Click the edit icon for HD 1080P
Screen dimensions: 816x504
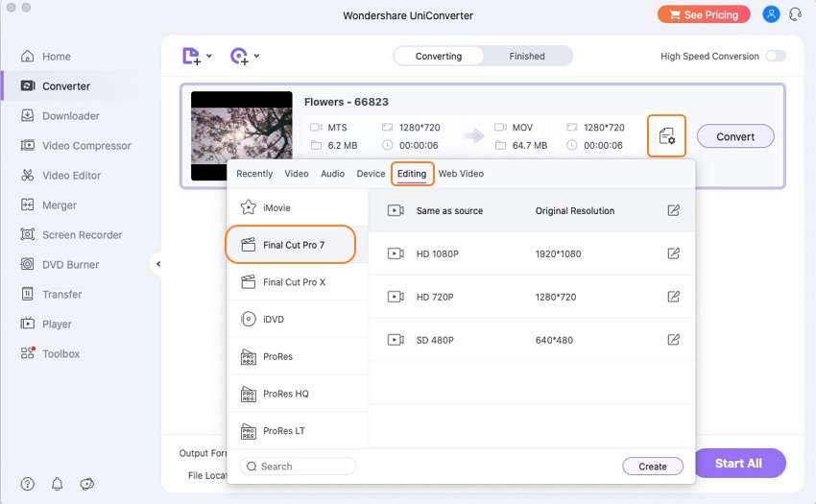(673, 253)
